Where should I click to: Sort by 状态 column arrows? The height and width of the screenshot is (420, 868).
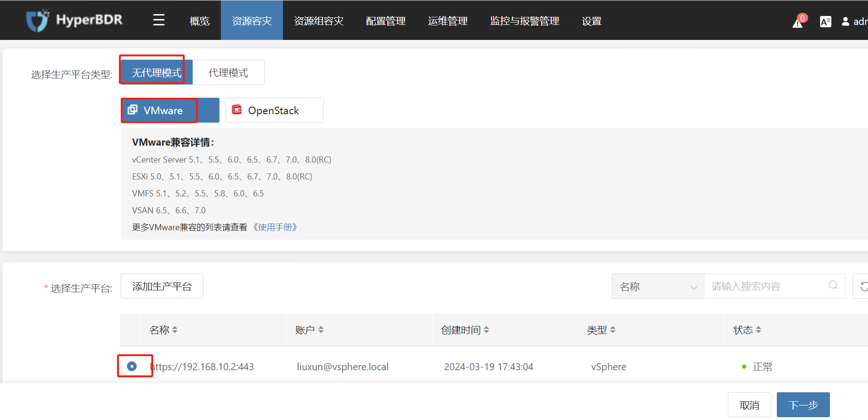click(x=759, y=330)
